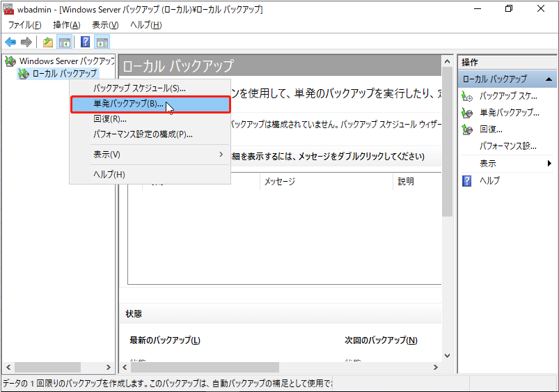Click the wbadmin app icon in title bar
559x392 pixels.
8,9
